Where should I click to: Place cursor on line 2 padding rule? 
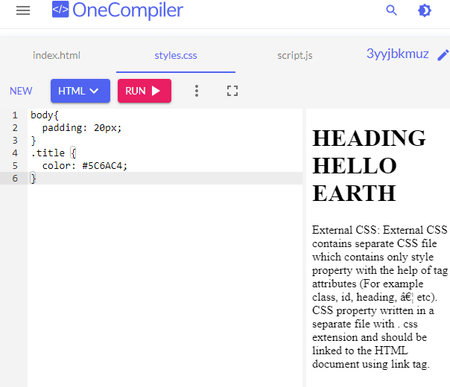point(82,128)
